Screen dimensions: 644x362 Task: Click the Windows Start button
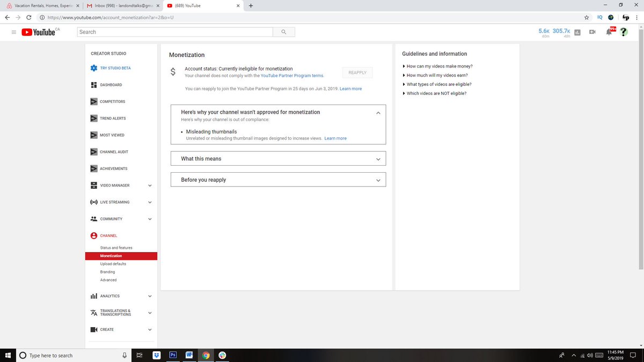pyautogui.click(x=8, y=355)
